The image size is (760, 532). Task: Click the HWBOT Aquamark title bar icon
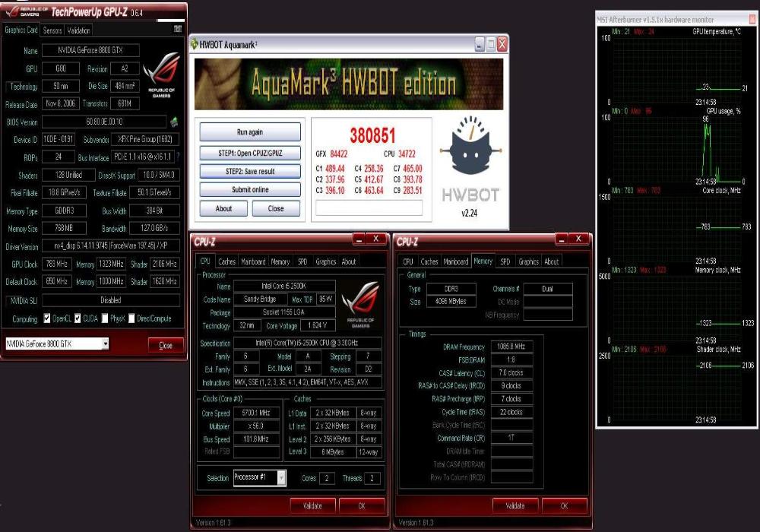(x=194, y=44)
